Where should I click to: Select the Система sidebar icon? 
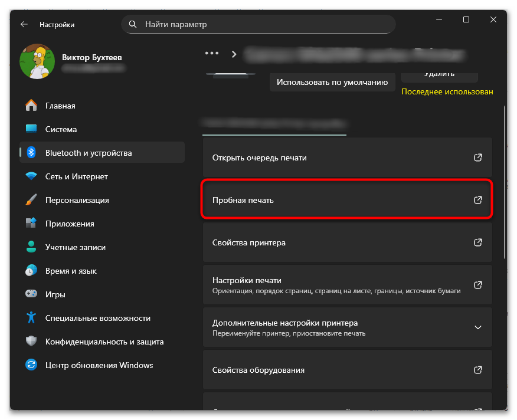point(31,129)
